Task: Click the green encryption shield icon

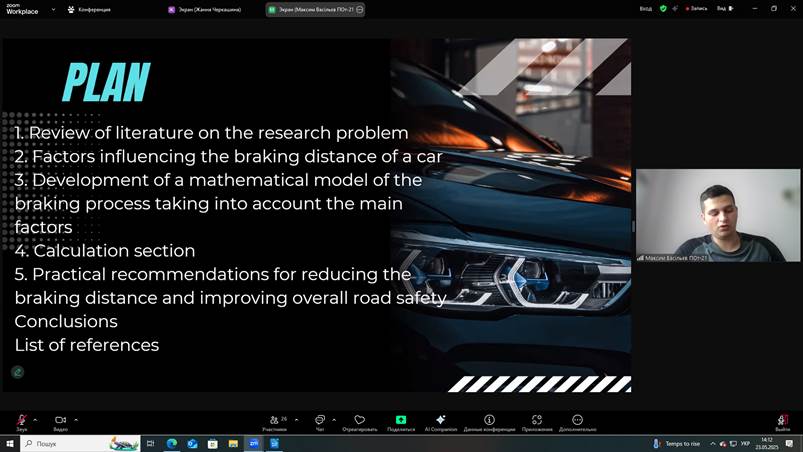Action: tap(662, 8)
